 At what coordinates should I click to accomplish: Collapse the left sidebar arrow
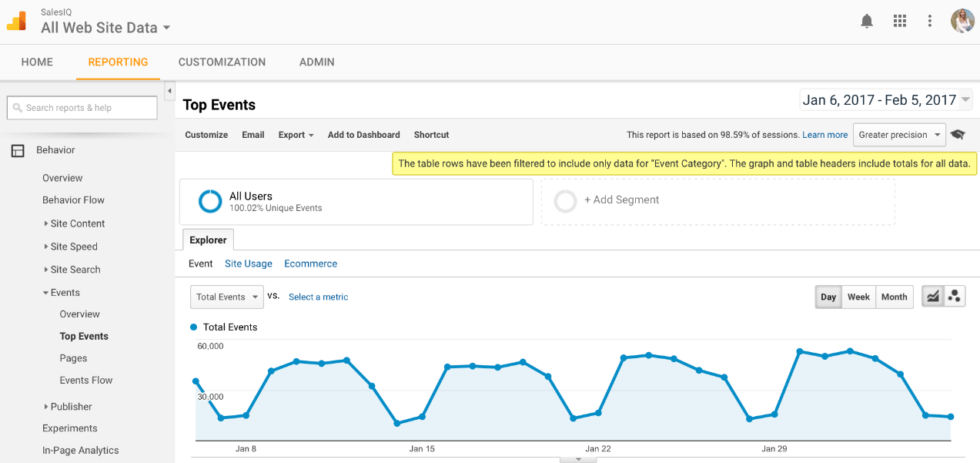pos(169,91)
